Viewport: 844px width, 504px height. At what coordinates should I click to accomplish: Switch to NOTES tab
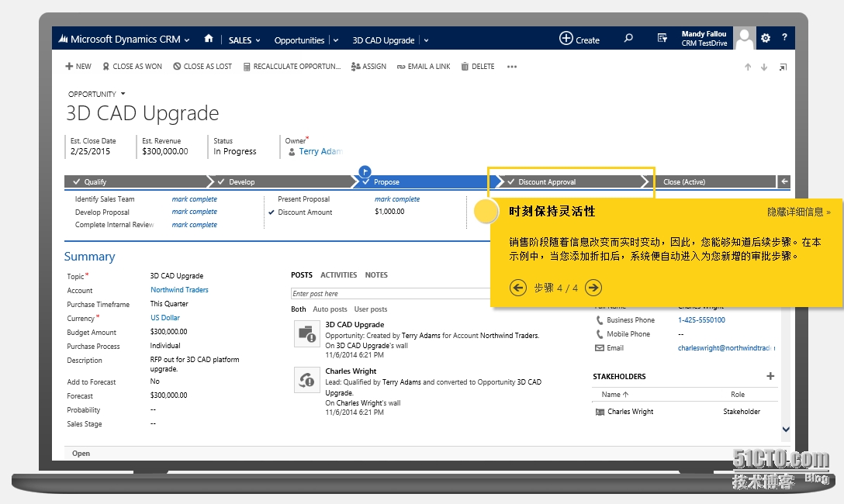(x=376, y=274)
